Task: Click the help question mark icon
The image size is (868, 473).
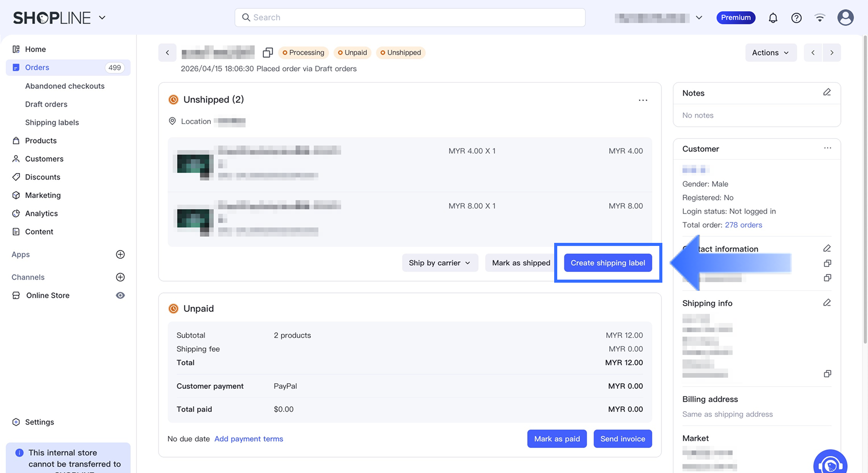Action: pos(796,18)
